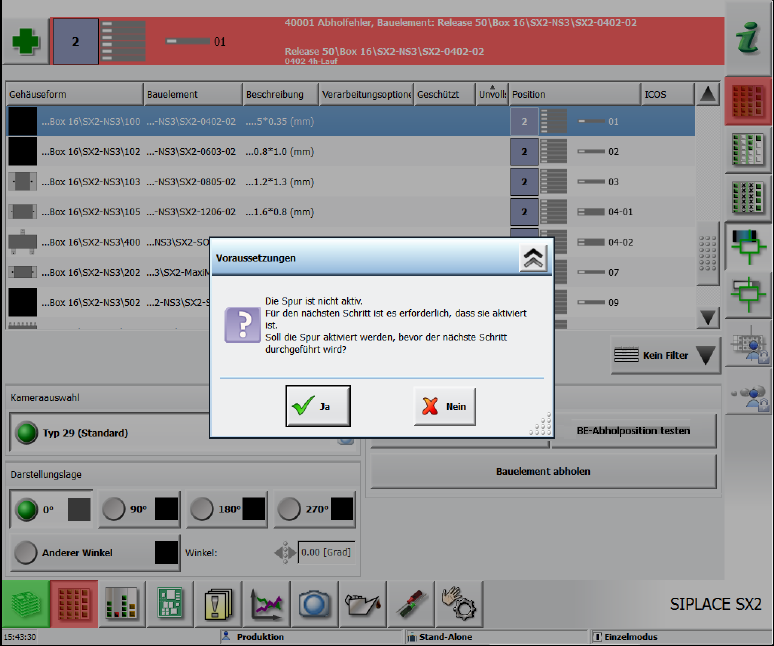This screenshot has width=774, height=646.
Task: Click the resize grip dots in dialog
Action: click(x=541, y=425)
